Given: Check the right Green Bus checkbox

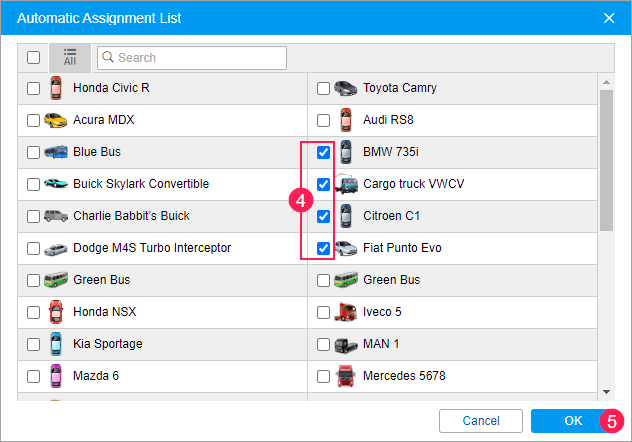Looking at the screenshot, I should 323,280.
